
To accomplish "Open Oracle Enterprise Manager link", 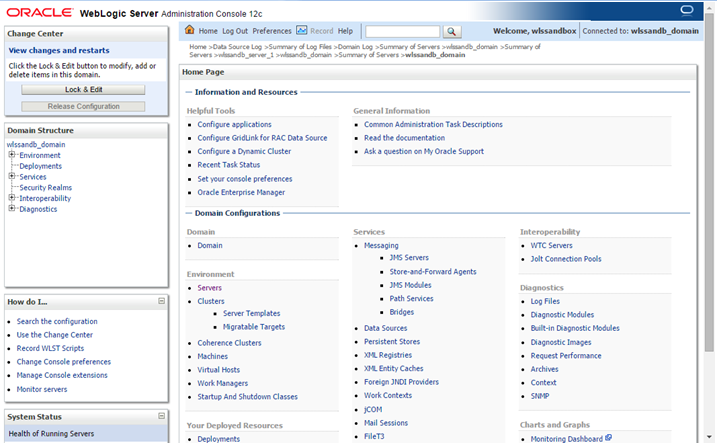I will (241, 193).
